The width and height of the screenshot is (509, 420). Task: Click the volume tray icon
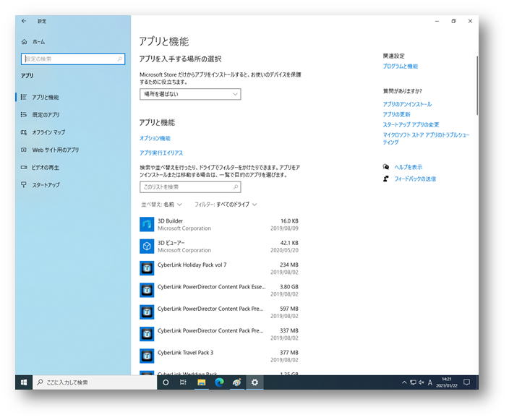pyautogui.click(x=422, y=382)
